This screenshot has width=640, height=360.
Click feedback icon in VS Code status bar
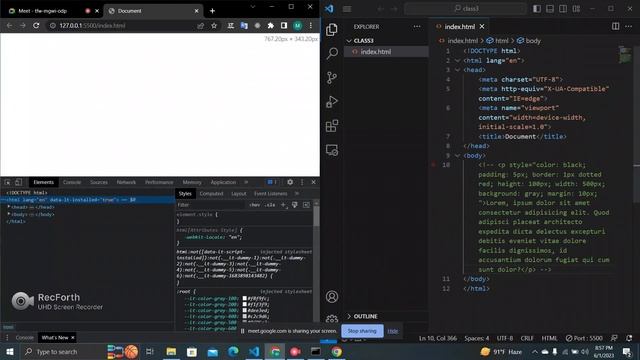pyautogui.click(x=614, y=338)
